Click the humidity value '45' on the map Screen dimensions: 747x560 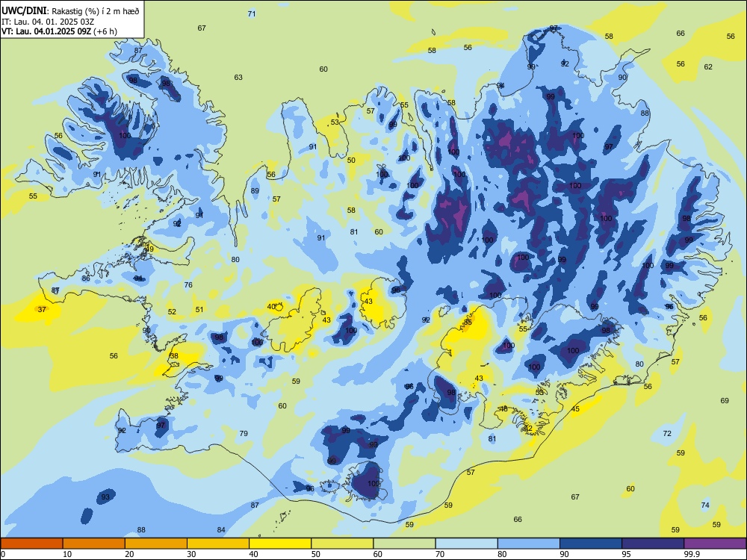(x=575, y=409)
